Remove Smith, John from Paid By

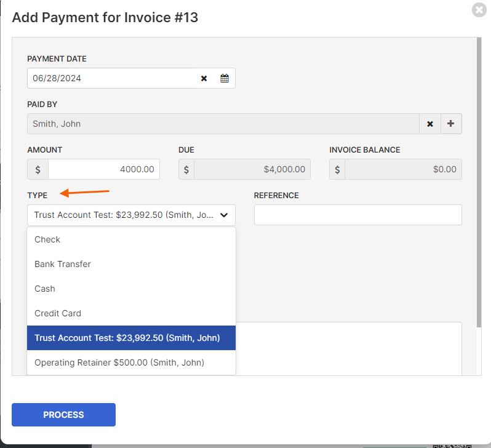point(430,124)
